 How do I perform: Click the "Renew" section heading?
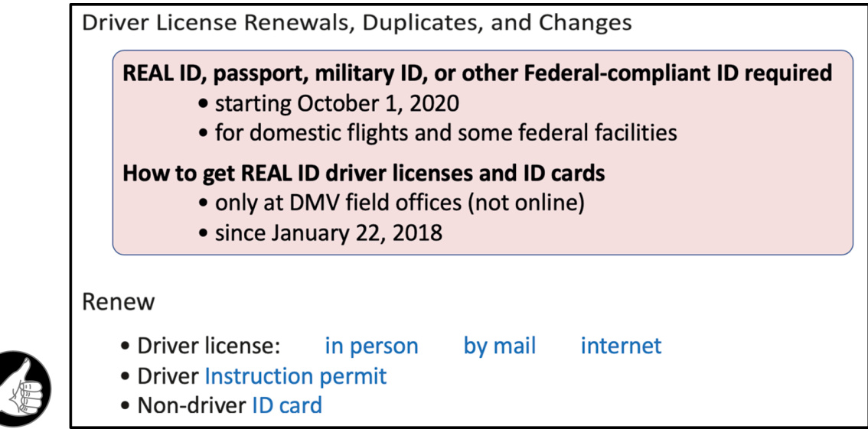click(x=119, y=302)
